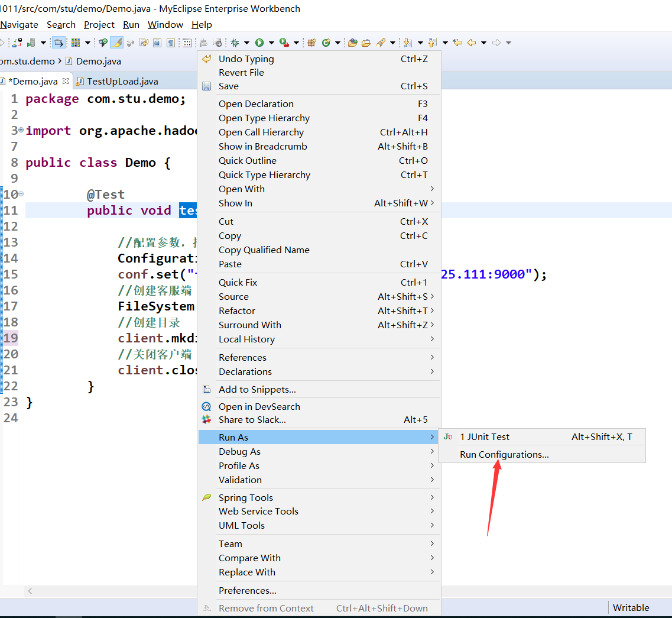Viewport: 672px width, 618px height.
Task: Select Copy Qualified Name menu entry
Action: 319,250
